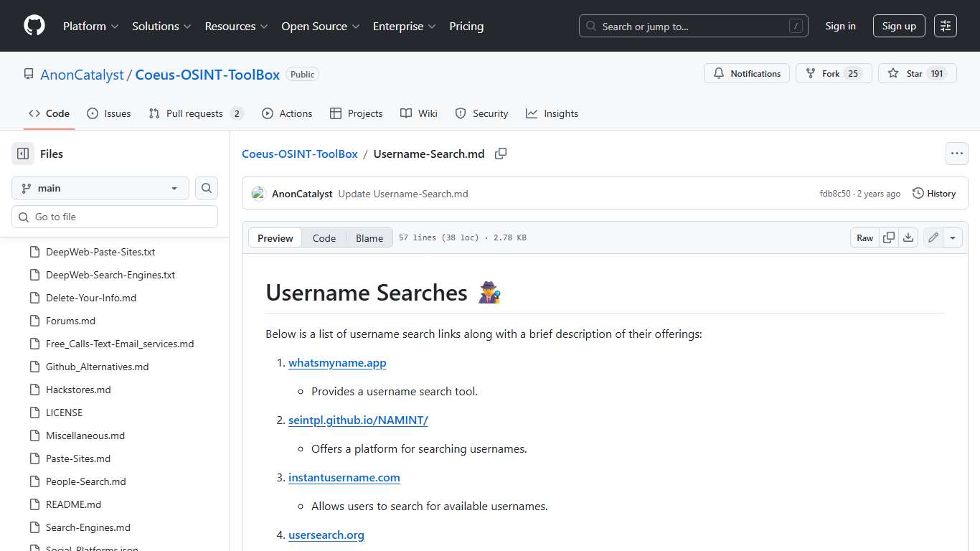
Task: Copy the Username-Search.md file path
Action: 501,154
